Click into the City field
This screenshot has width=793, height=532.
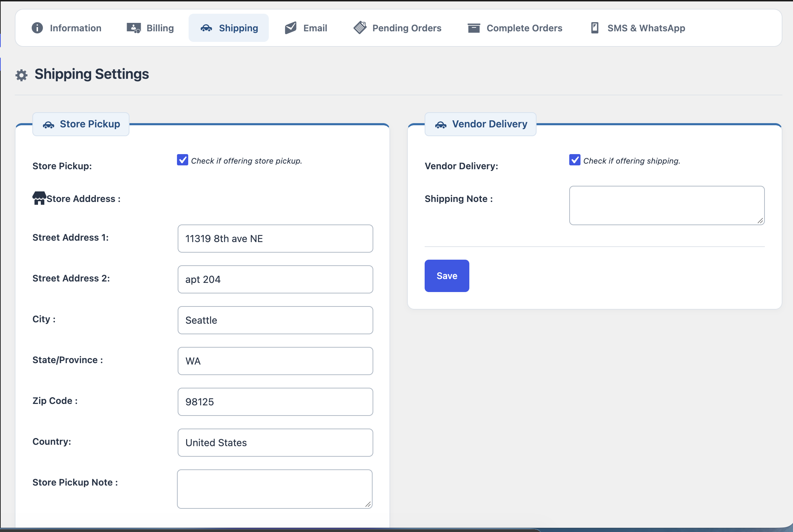coord(275,320)
